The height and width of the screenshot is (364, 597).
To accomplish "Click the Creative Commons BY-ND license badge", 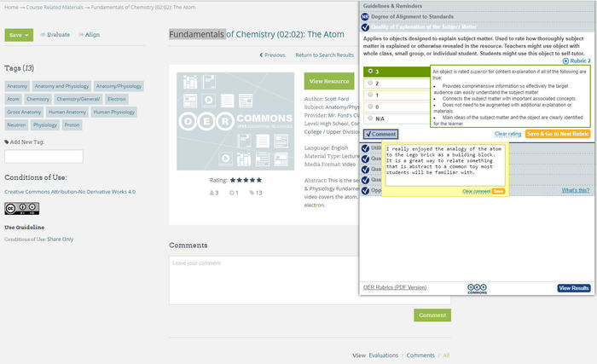I will pos(16,209).
